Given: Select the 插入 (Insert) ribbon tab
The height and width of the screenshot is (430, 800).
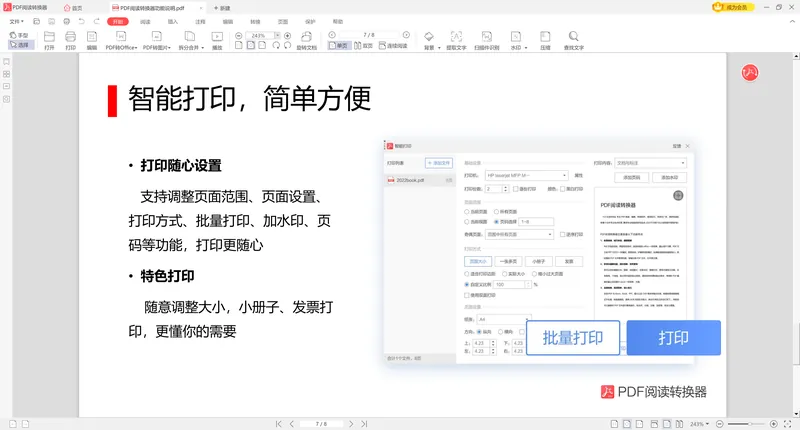Looking at the screenshot, I should coord(173,21).
